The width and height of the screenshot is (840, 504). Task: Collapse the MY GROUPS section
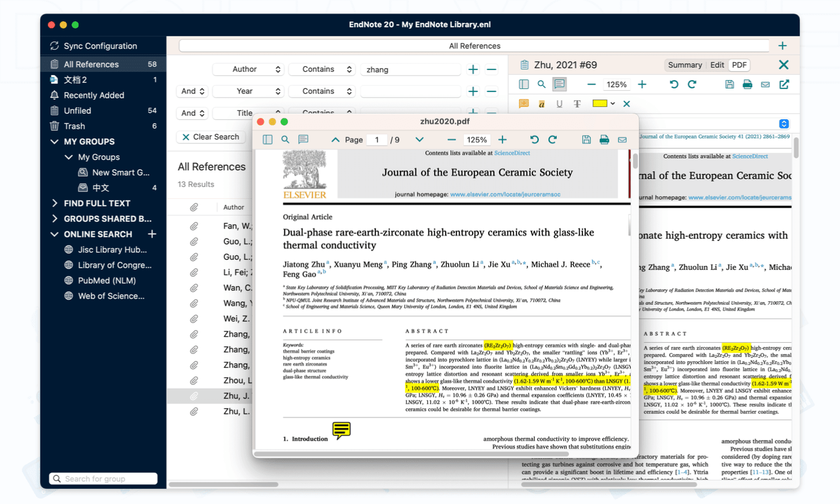(54, 141)
